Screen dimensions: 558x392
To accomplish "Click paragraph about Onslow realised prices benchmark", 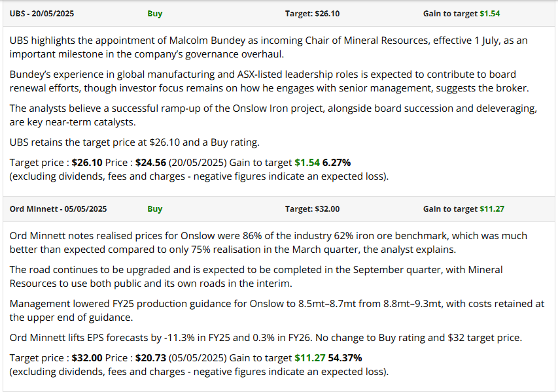I will pyautogui.click(x=268, y=242).
